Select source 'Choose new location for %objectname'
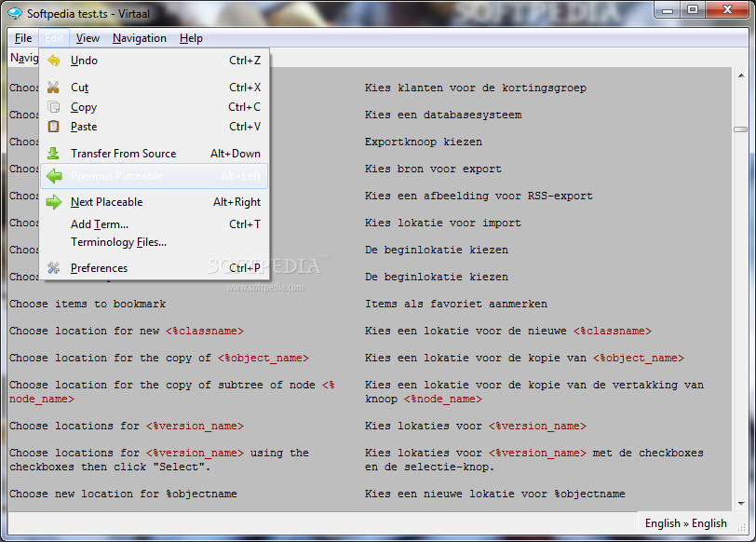The height and width of the screenshot is (542, 756). click(124, 495)
